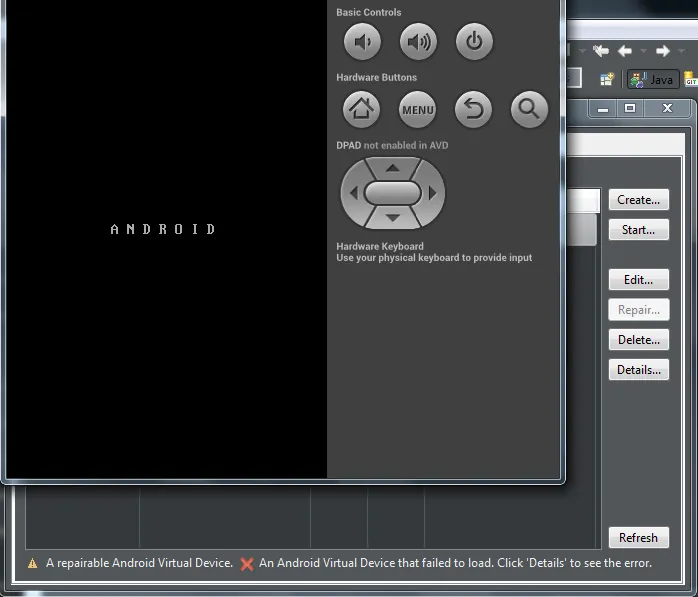698x597 pixels.
Task: Click the DPAD center button
Action: click(392, 193)
